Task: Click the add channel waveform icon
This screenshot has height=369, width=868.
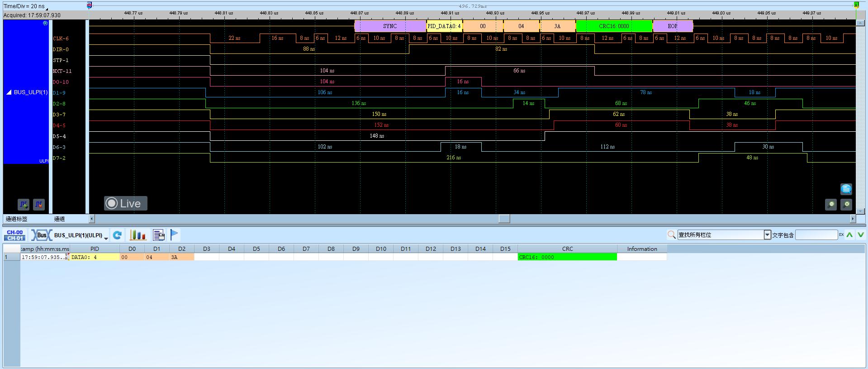Action: click(x=24, y=205)
